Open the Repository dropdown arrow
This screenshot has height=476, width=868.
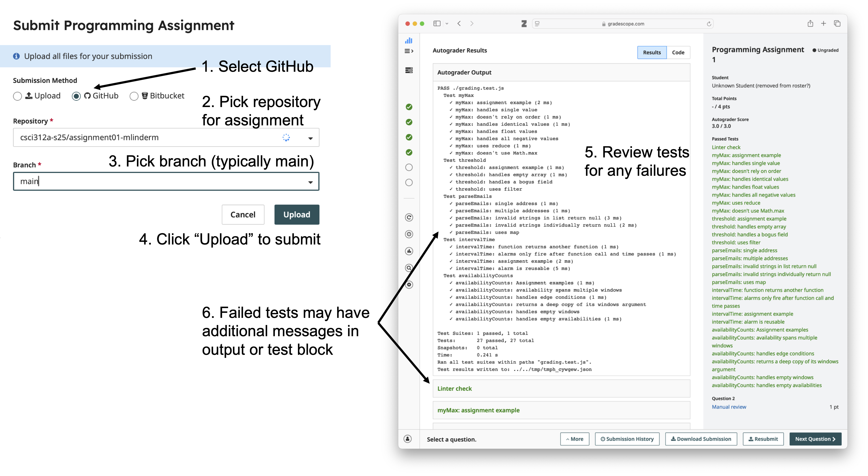click(310, 138)
